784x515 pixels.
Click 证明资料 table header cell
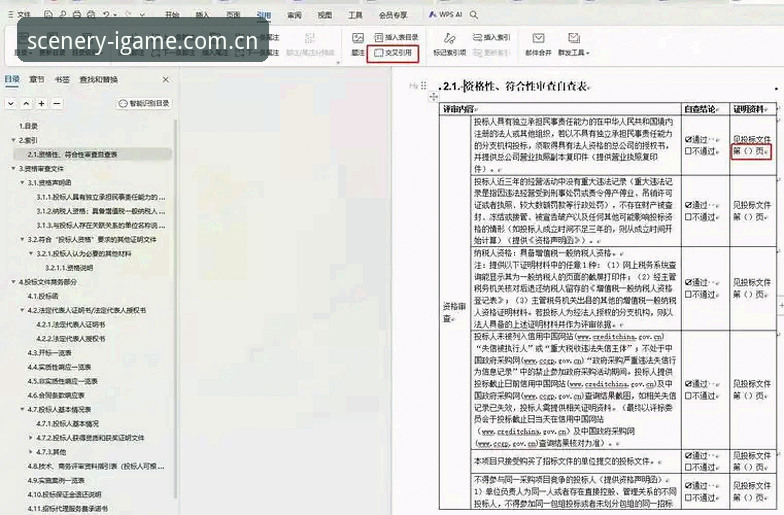(752, 109)
